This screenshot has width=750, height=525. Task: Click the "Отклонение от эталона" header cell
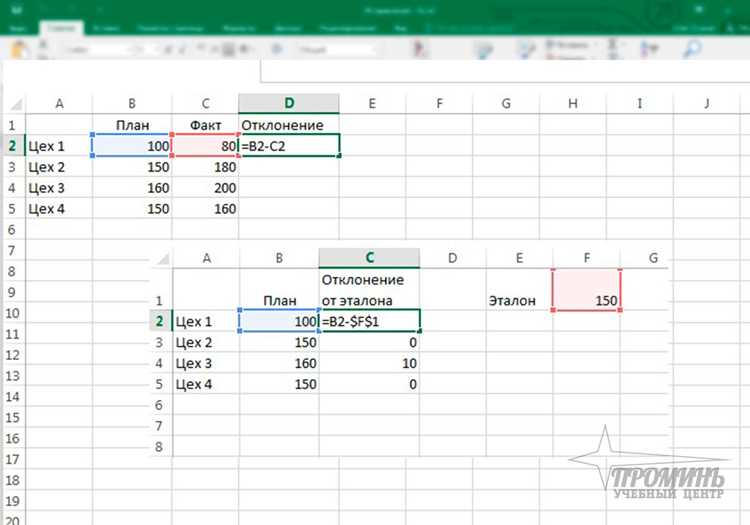tap(369, 290)
